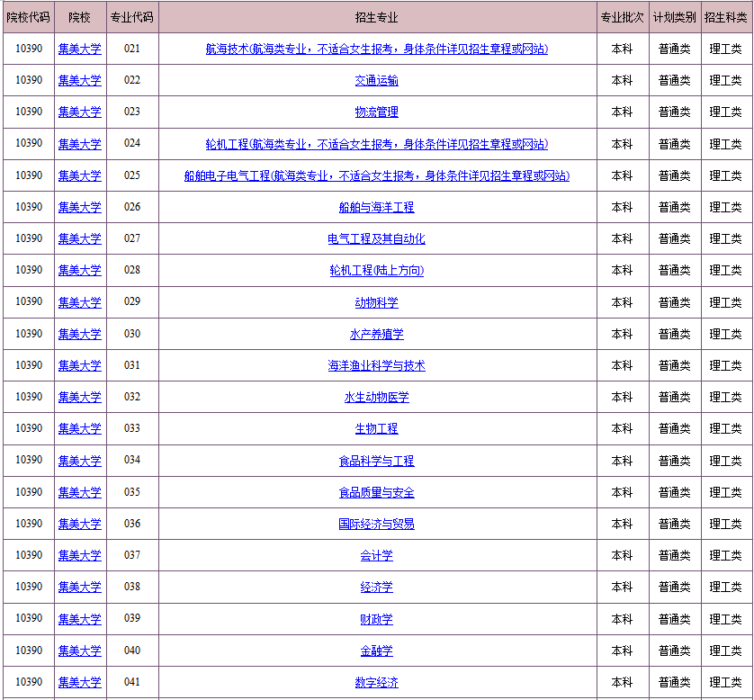
Task: Select the 招生专业 column header
Action: (x=378, y=17)
